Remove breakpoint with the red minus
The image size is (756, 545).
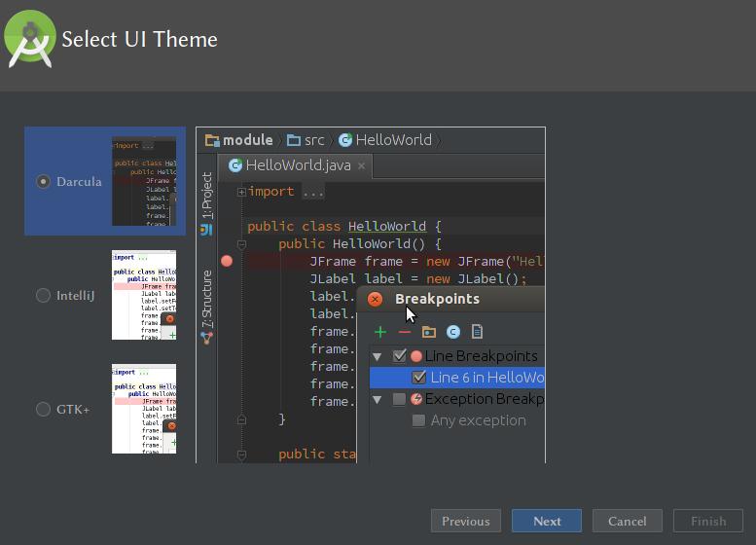[405, 332]
